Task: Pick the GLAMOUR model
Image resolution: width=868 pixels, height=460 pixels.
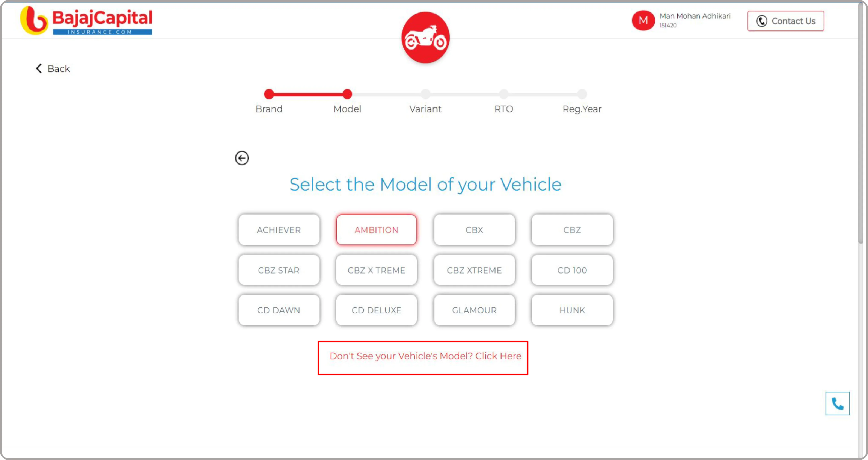Action: click(x=474, y=310)
